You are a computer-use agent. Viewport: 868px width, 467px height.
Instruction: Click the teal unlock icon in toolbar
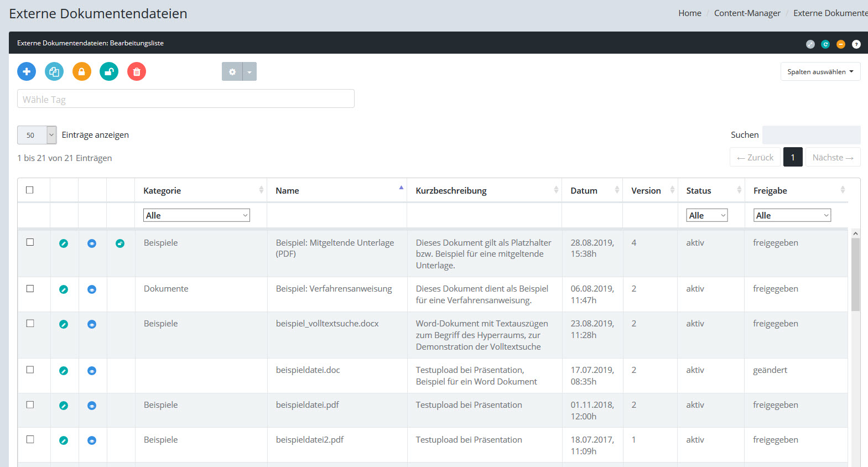109,71
